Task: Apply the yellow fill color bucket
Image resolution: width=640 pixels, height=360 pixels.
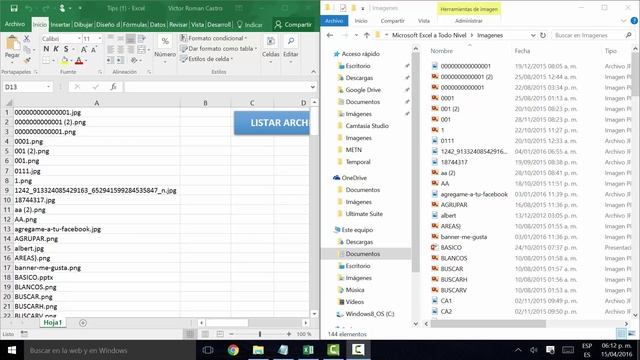Action: point(64,61)
